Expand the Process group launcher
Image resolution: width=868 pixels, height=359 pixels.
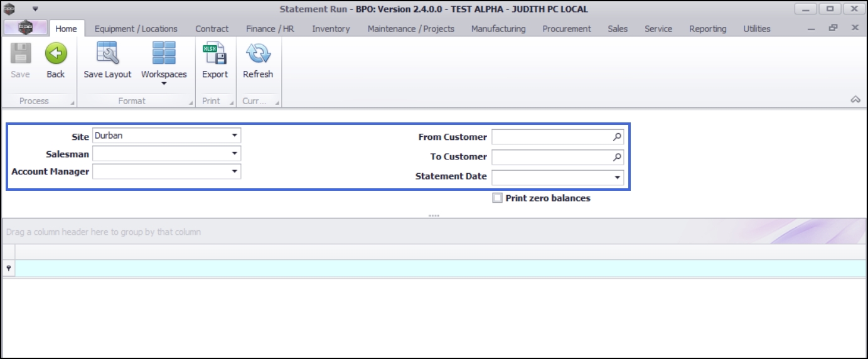coord(72,102)
